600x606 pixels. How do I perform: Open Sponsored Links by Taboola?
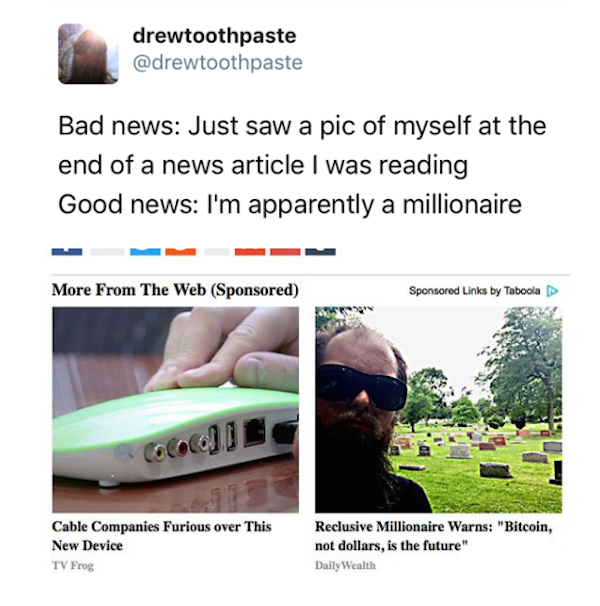tap(474, 291)
